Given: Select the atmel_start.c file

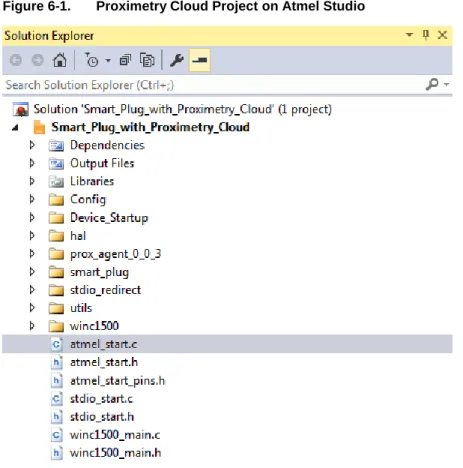Looking at the screenshot, I should (227, 344).
